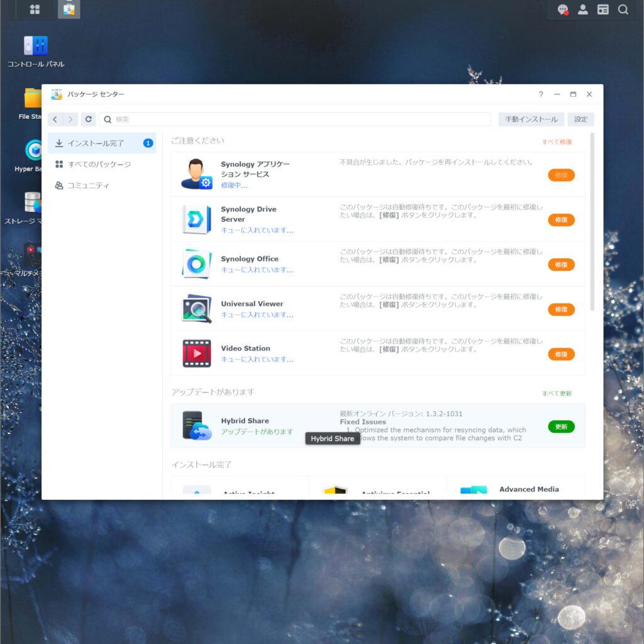Select インストール完了 sidebar tab
Viewport: 644px width, 644px height.
tap(102, 143)
